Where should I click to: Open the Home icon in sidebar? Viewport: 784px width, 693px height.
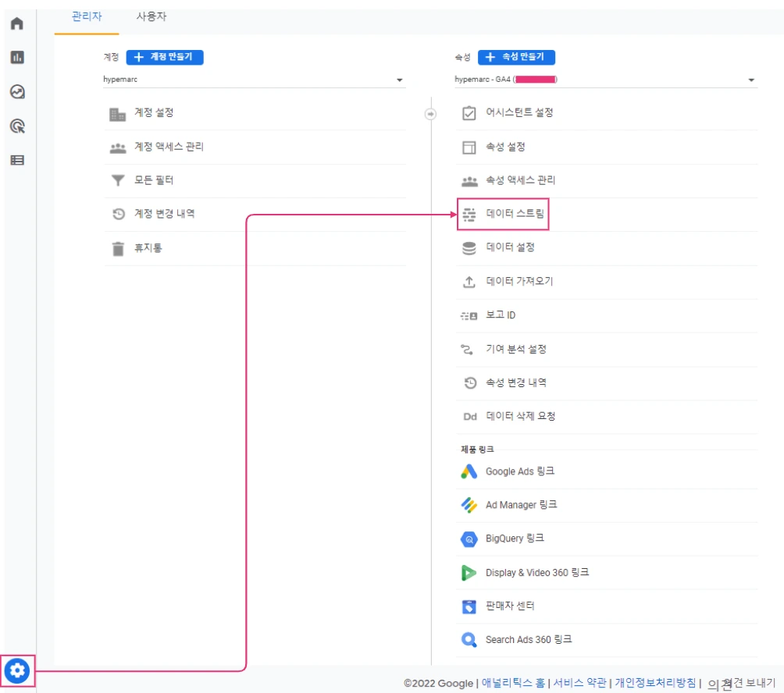(17, 23)
